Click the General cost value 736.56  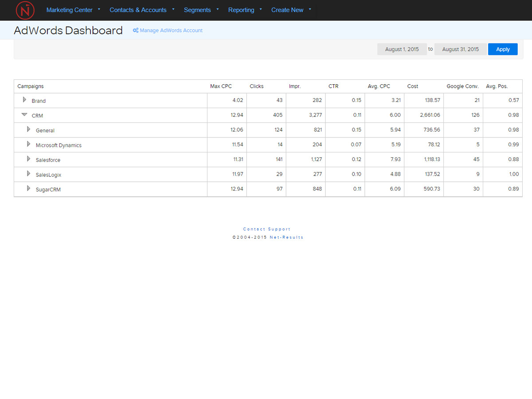(x=432, y=130)
